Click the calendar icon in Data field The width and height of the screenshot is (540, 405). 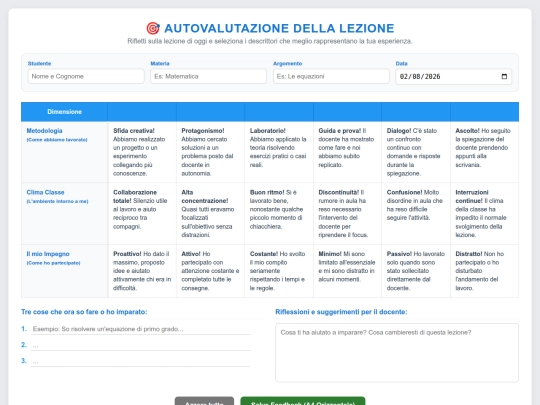(x=504, y=76)
